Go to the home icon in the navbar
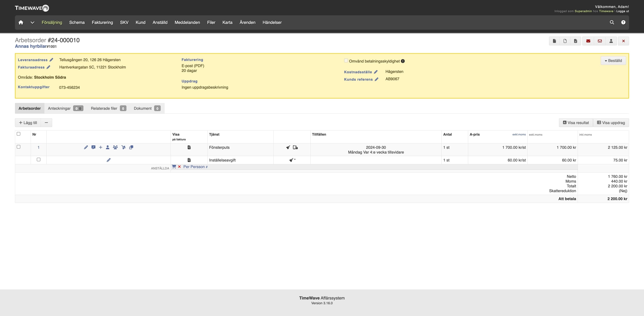 21,23
